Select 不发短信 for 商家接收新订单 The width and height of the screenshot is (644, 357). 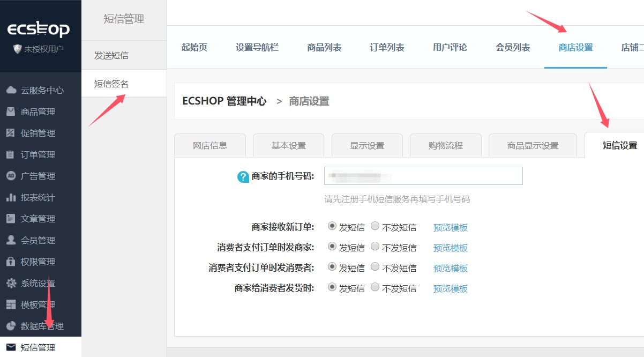(x=375, y=226)
